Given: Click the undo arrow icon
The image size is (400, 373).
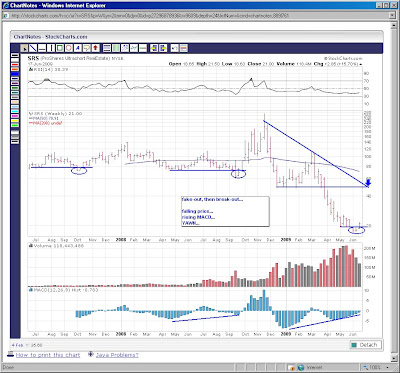Looking at the screenshot, I should pos(174,48).
